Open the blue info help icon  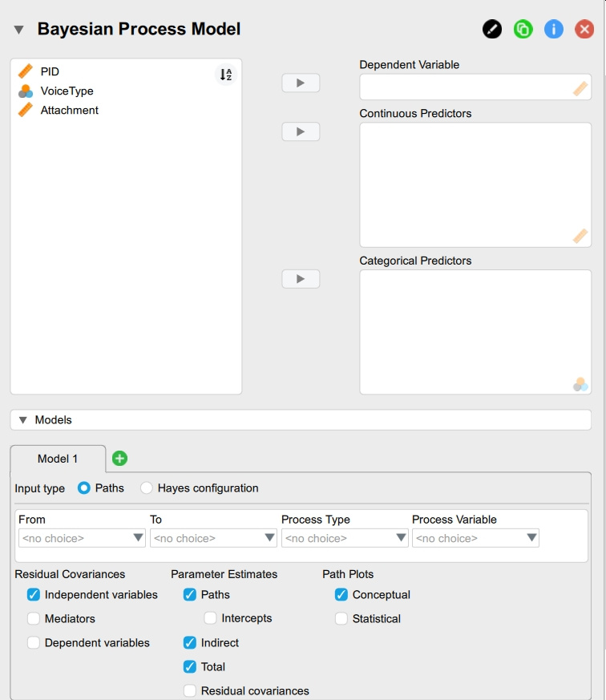tap(553, 30)
